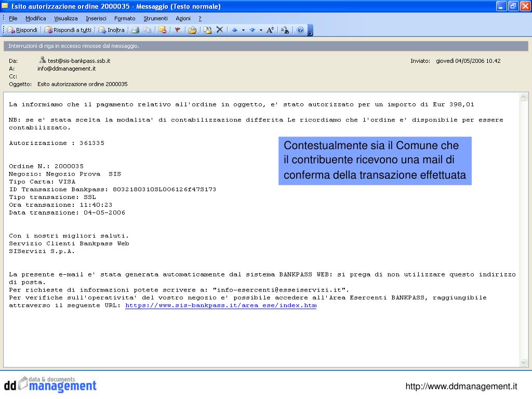Click the Tipo Carta: VISA line
This screenshot has width=532, height=399.
(x=42, y=182)
